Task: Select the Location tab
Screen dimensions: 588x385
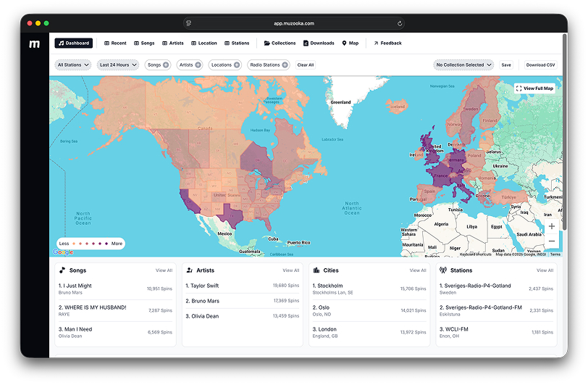Action: (x=204, y=44)
